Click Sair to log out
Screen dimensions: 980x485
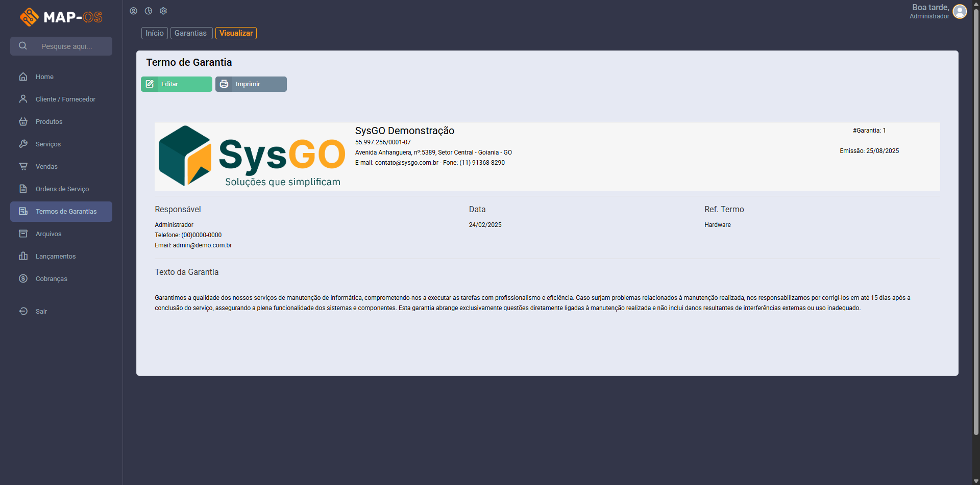tap(61, 311)
